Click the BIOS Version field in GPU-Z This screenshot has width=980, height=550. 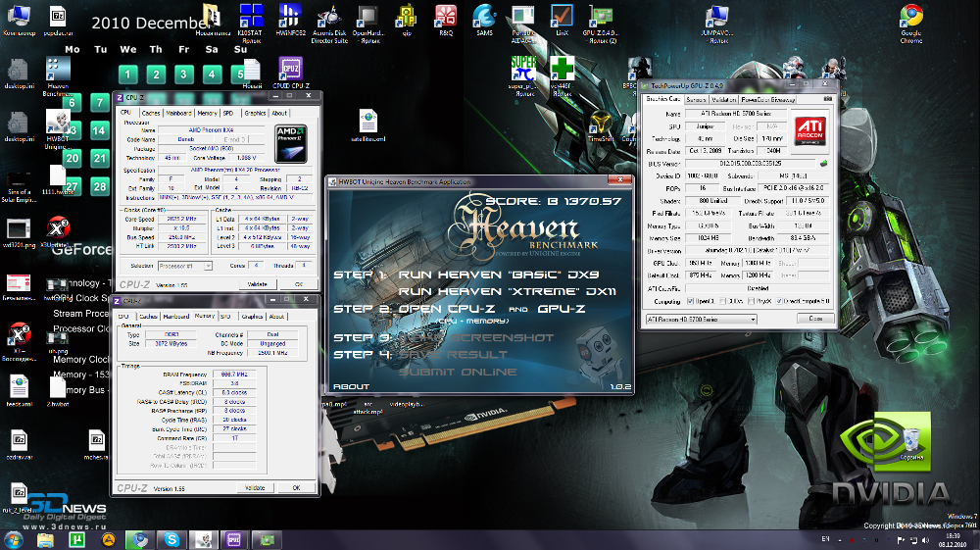point(750,163)
